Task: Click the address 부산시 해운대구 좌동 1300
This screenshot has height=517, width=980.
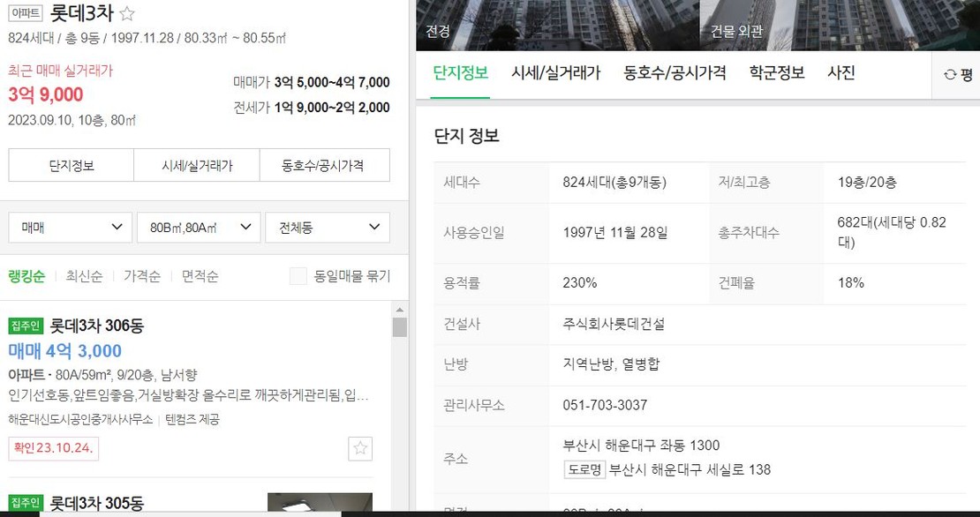Action: click(641, 446)
